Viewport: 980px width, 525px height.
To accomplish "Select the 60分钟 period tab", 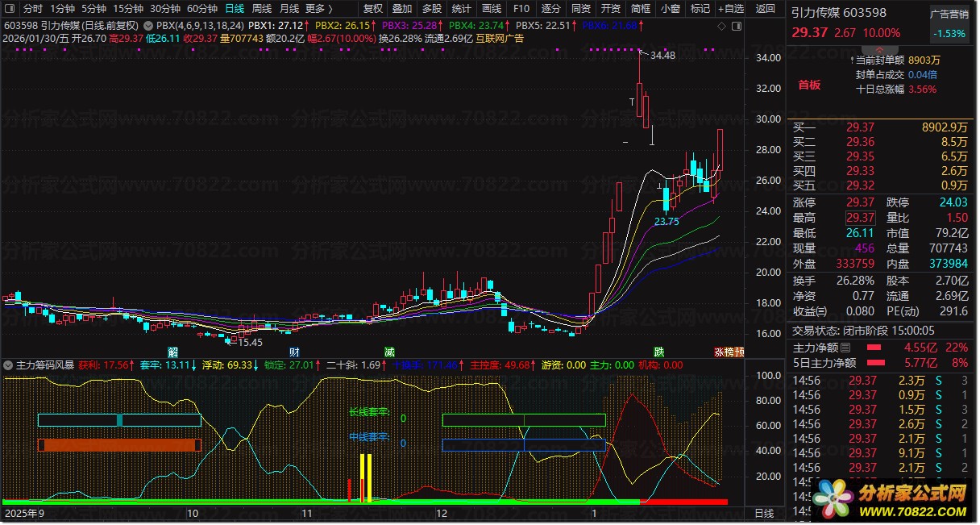I will coord(202,9).
